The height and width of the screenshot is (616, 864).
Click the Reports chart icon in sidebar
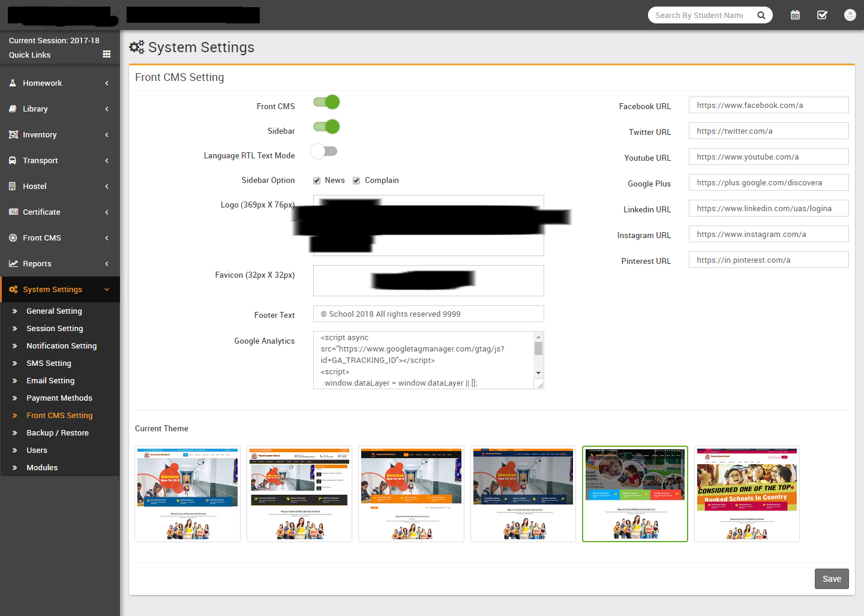[13, 263]
